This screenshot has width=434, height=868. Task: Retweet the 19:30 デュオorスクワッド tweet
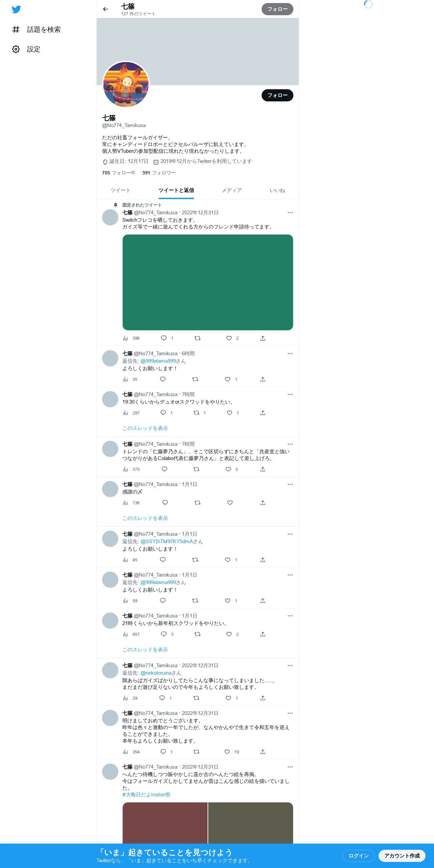196,413
